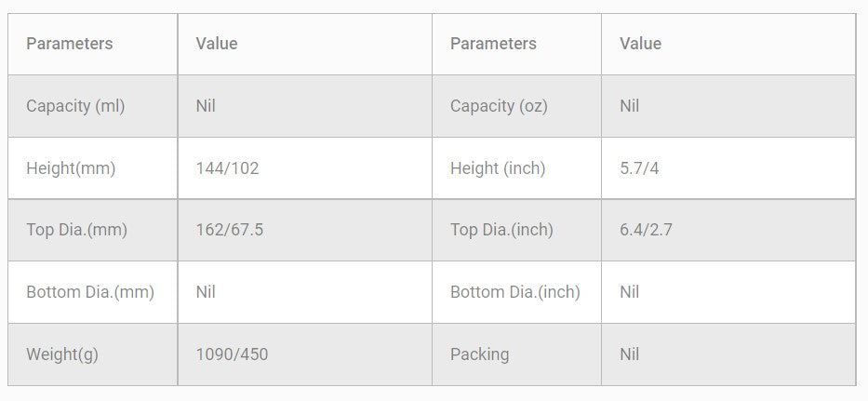Screen dimensions: 868x401
Task: Select the Capacity (oz) label cell
Action: [x=499, y=106]
